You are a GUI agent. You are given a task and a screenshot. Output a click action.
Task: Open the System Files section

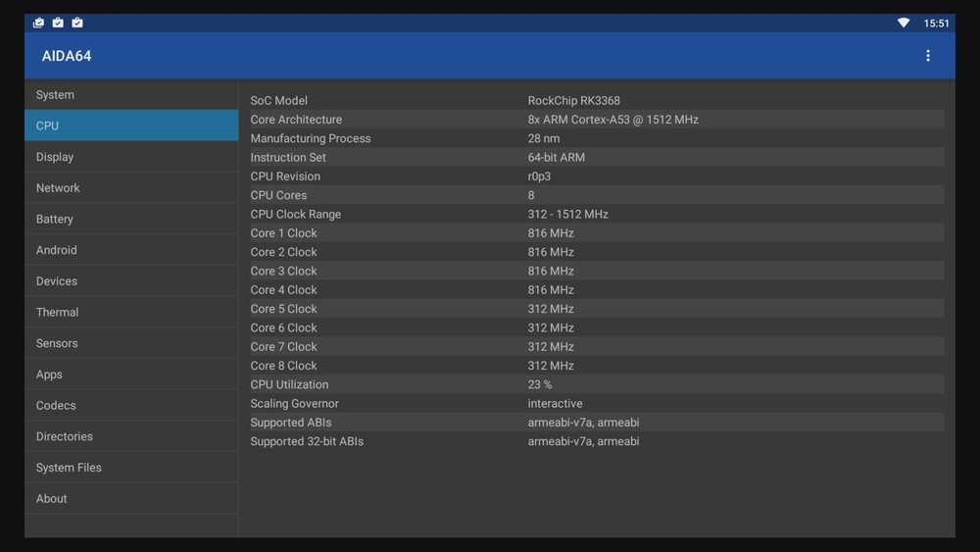[x=130, y=468]
